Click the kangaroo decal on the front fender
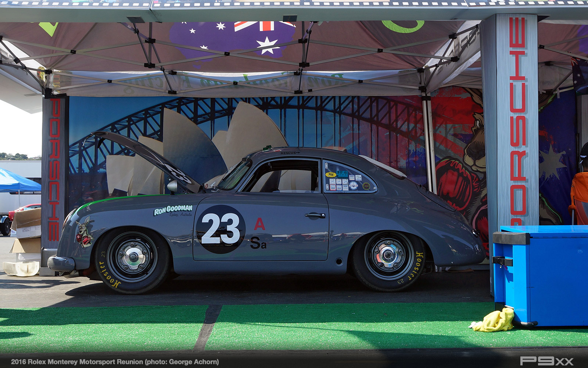The width and height of the screenshot is (588, 368). tap(84, 232)
